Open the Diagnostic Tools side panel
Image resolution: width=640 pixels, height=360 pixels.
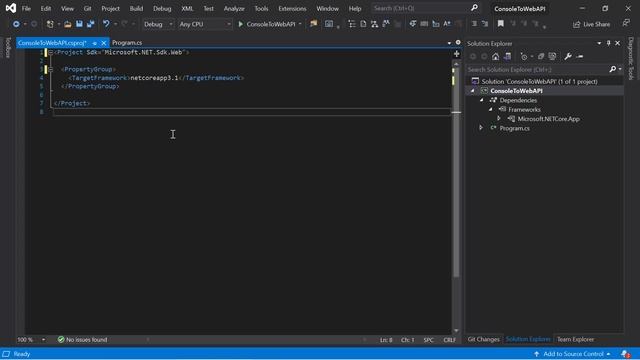631,58
